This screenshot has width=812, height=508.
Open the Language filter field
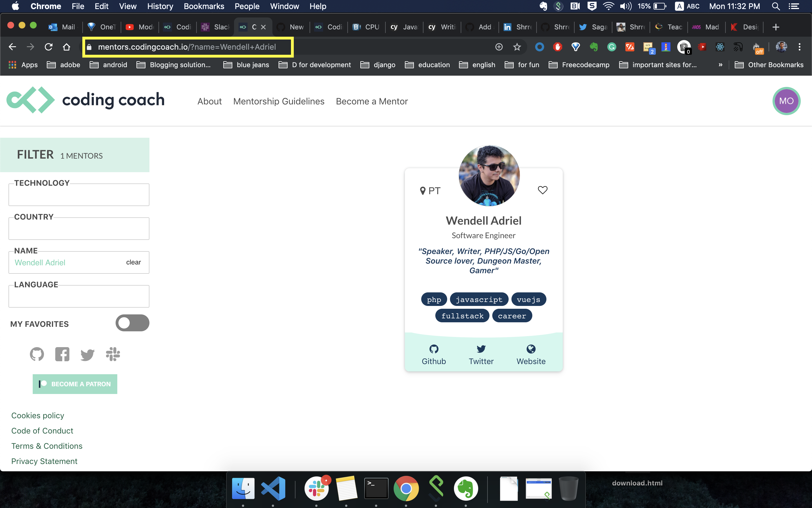pyautogui.click(x=79, y=296)
